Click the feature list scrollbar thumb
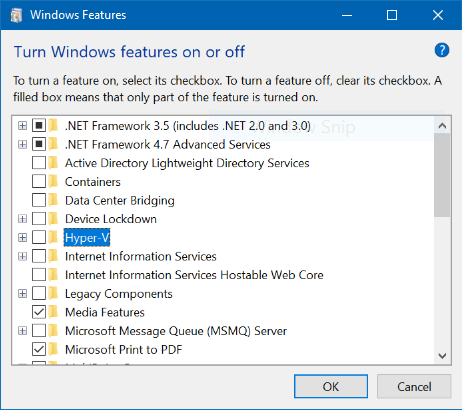This screenshot has width=462, height=410. click(x=442, y=175)
